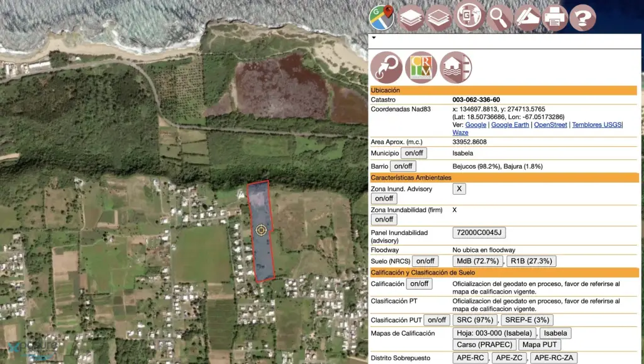Toggle Barrio layer on/off
Viewport: 644px width, 364px height.
click(x=403, y=166)
